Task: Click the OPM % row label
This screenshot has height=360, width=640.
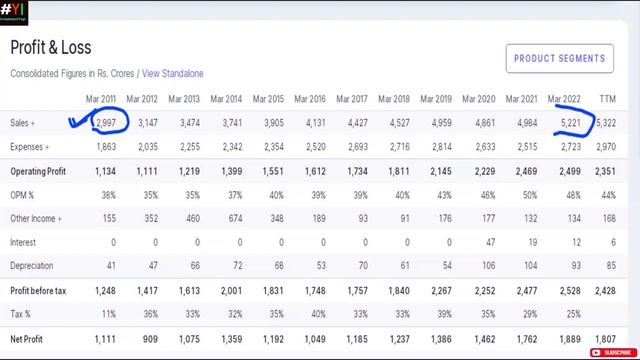Action: pyautogui.click(x=22, y=195)
